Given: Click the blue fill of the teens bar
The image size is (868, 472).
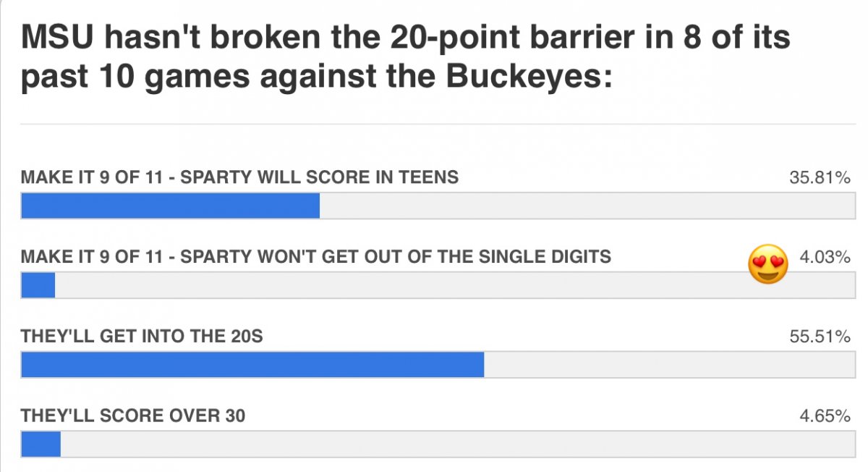Looking at the screenshot, I should [170, 206].
